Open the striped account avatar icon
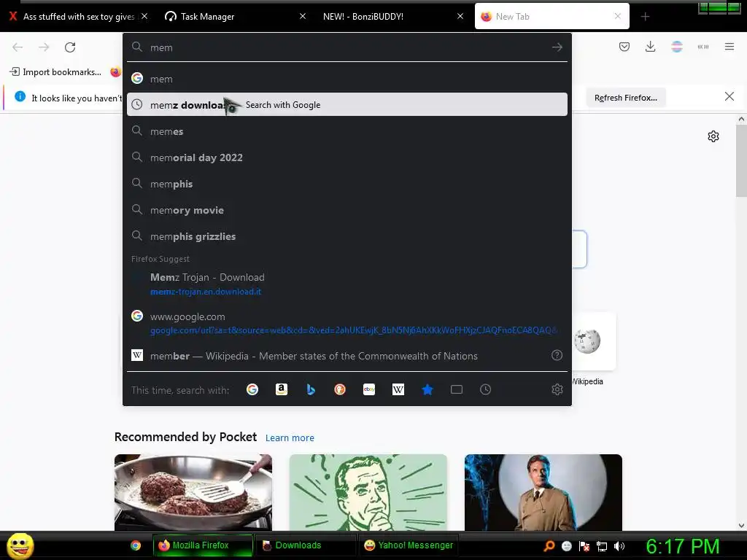 676,47
